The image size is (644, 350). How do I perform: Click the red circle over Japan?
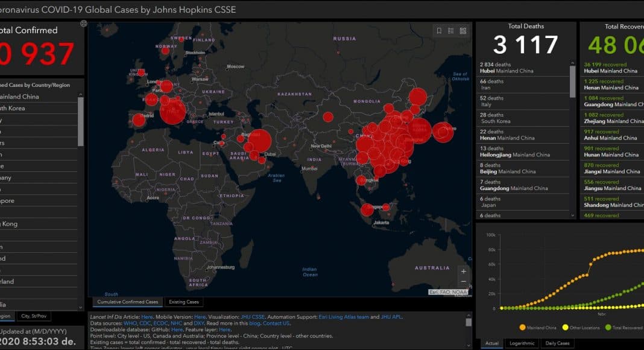click(443, 132)
